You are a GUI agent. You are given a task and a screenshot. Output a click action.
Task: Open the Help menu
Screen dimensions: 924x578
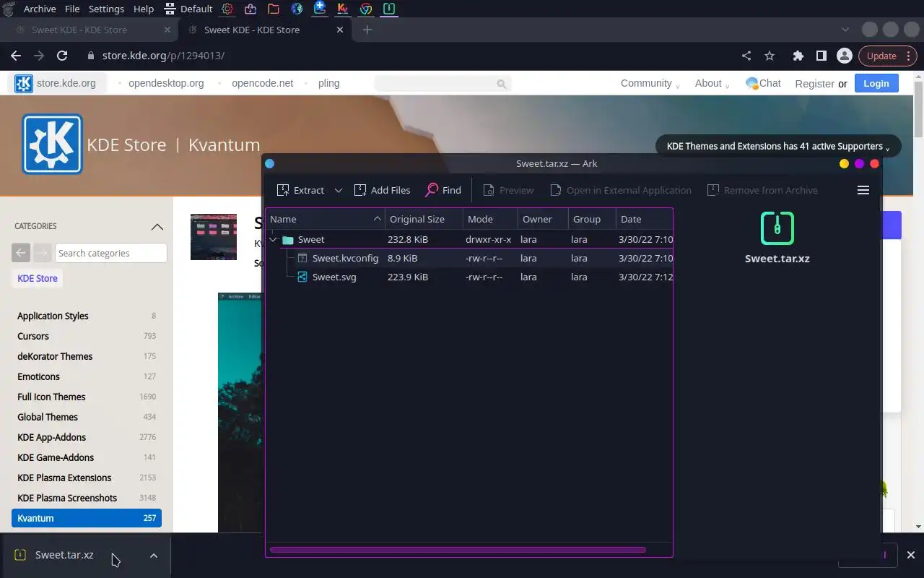(x=144, y=9)
